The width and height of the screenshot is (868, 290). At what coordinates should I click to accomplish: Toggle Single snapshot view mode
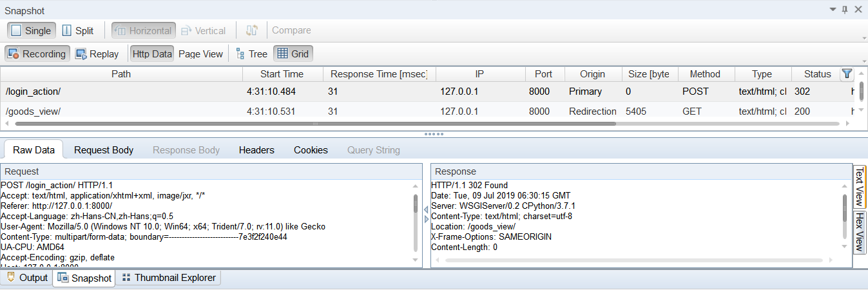[x=31, y=30]
